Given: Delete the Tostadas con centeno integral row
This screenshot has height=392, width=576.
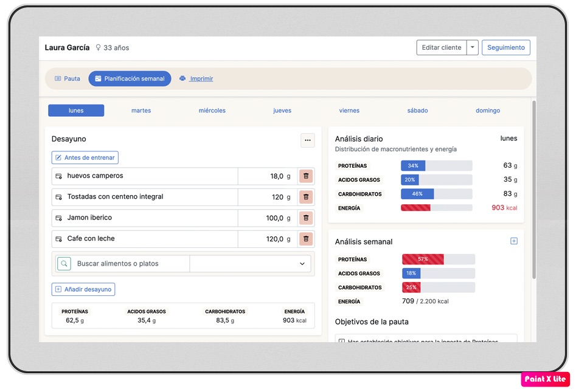Looking at the screenshot, I should (x=306, y=197).
